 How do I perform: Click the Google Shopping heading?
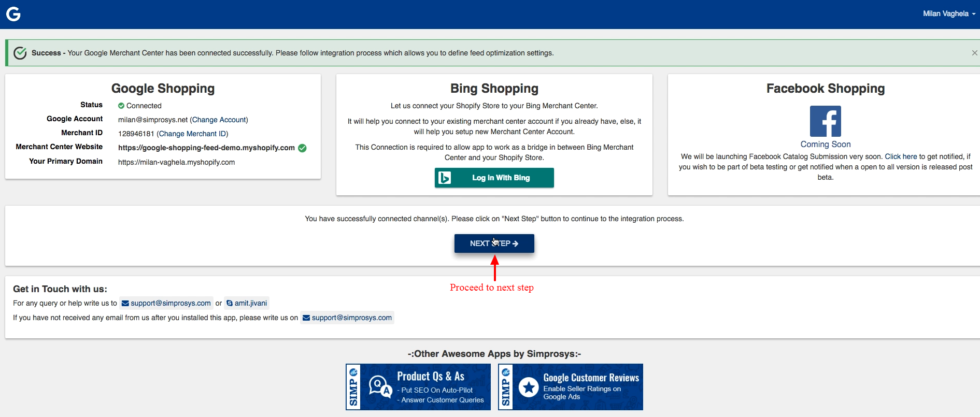coord(163,89)
